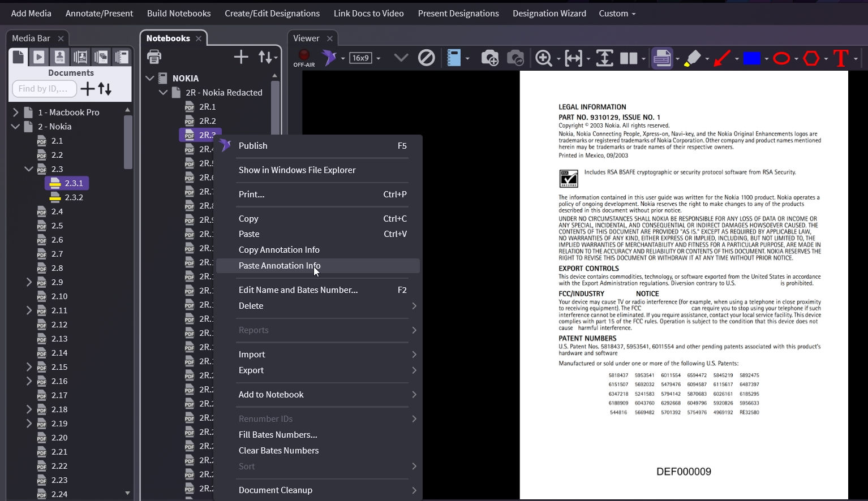Open Create/Edit Designations in top bar
The width and height of the screenshot is (868, 501).
tap(272, 14)
